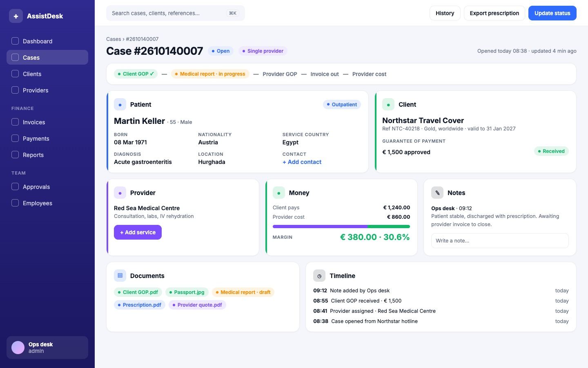Screen dimensions: 588x368
Task: Click the Invoice out step
Action: point(325,74)
